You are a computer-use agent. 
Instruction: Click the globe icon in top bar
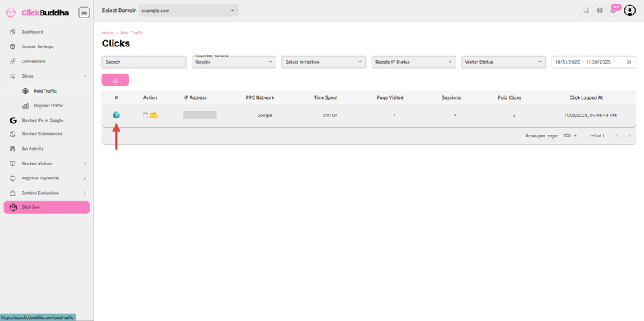pos(600,11)
